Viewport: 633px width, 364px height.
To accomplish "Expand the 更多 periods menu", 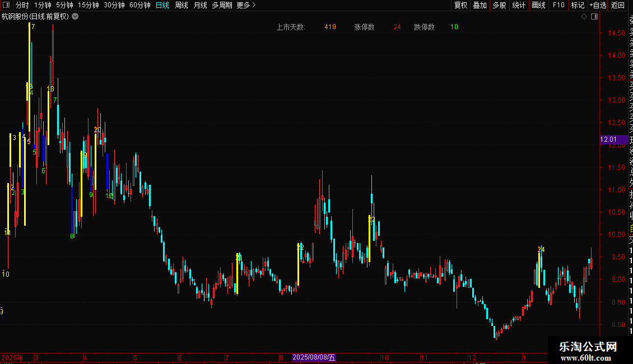I will 246,5.
